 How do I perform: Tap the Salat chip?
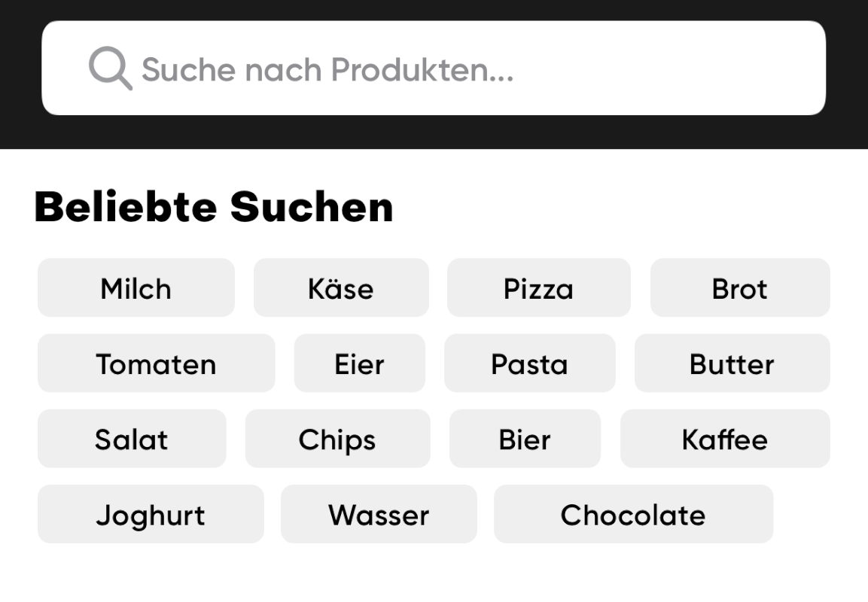coord(132,439)
